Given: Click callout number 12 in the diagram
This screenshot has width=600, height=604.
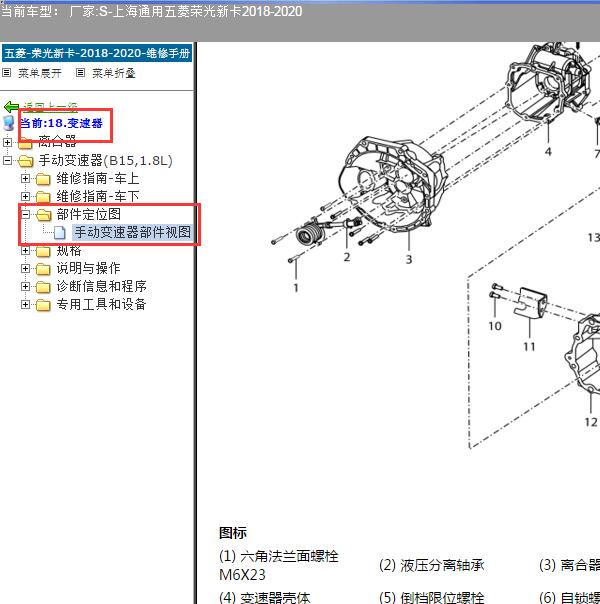Looking at the screenshot, I should (x=591, y=422).
